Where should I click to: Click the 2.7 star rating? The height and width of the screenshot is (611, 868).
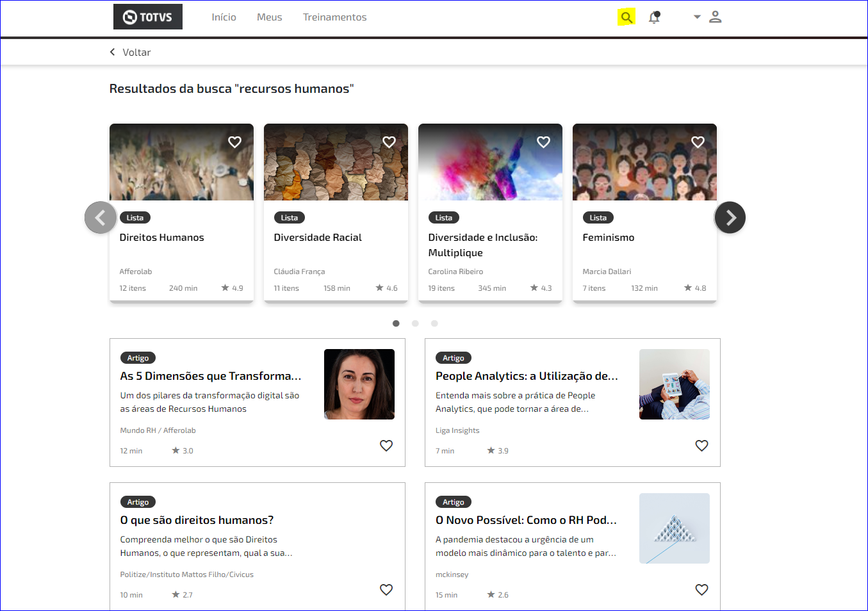pyautogui.click(x=182, y=595)
